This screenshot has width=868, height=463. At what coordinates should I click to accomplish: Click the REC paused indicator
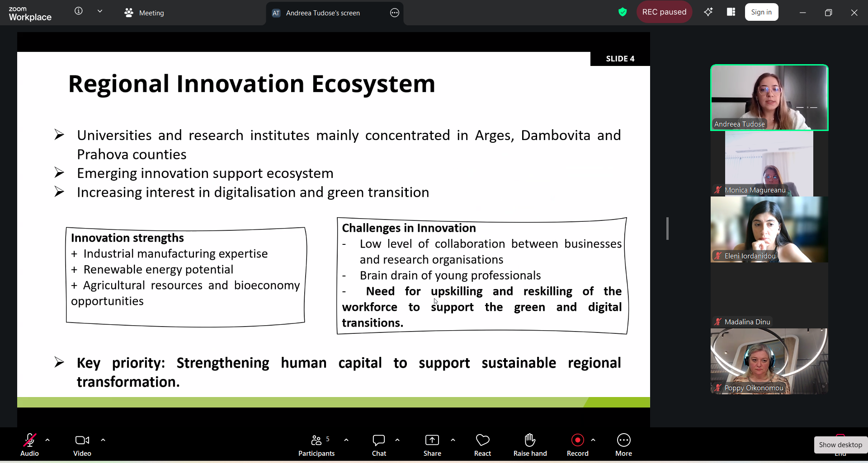point(664,12)
